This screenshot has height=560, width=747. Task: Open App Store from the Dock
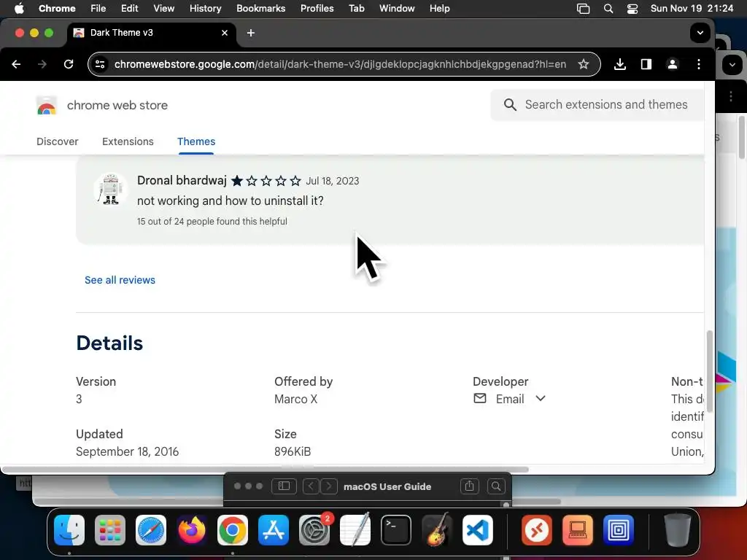pyautogui.click(x=274, y=530)
